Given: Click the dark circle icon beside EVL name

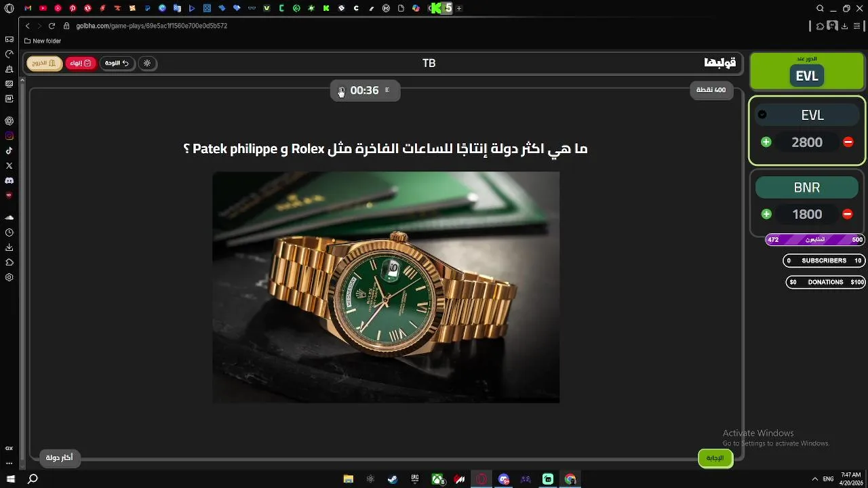Looking at the screenshot, I should 762,115.
